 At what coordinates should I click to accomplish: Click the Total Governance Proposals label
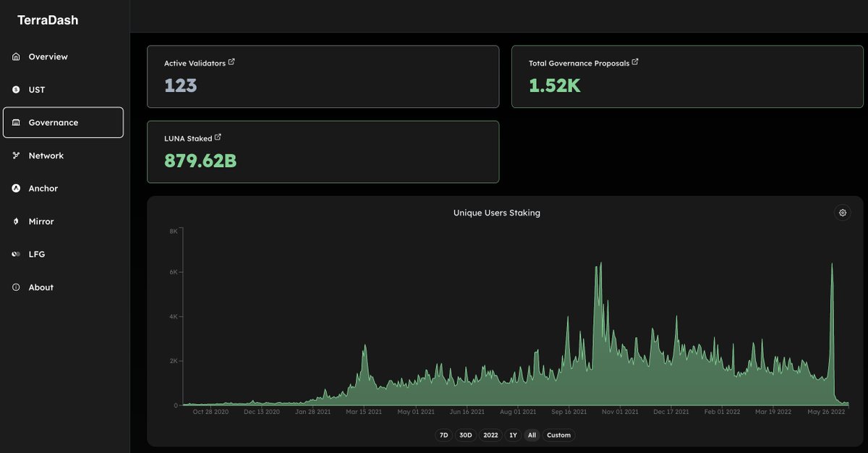(x=579, y=64)
